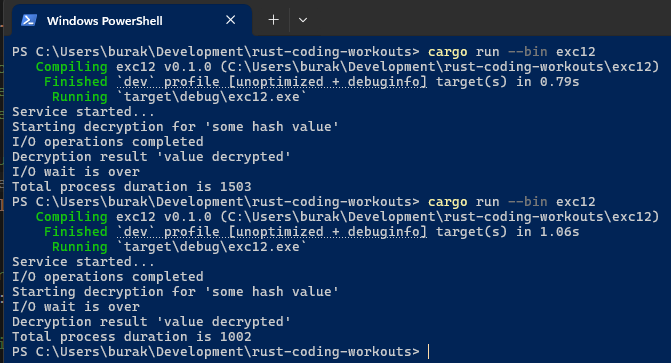Click the first '--bin' argument

[527, 52]
